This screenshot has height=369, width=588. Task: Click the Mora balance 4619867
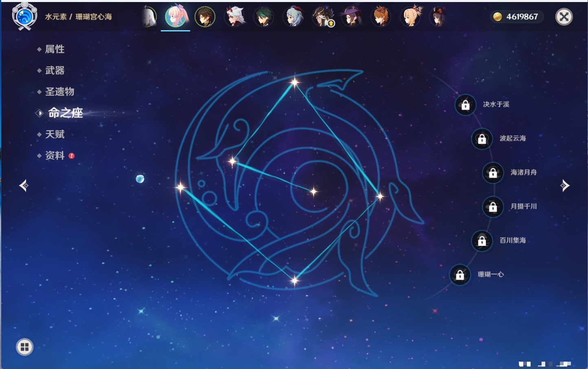(522, 17)
